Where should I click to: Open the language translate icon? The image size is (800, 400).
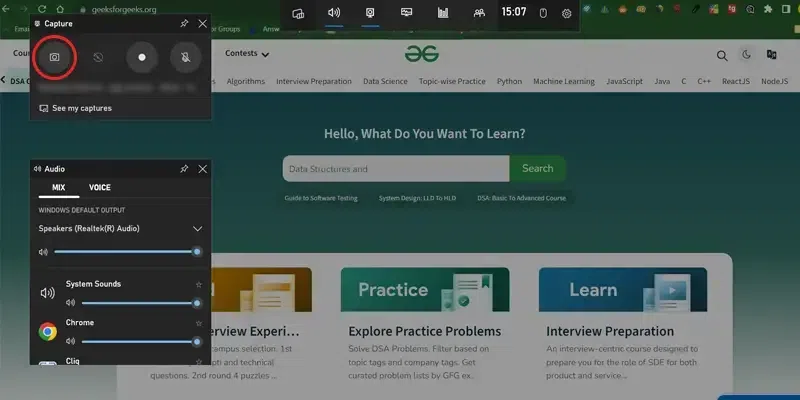pyautogui.click(x=771, y=55)
